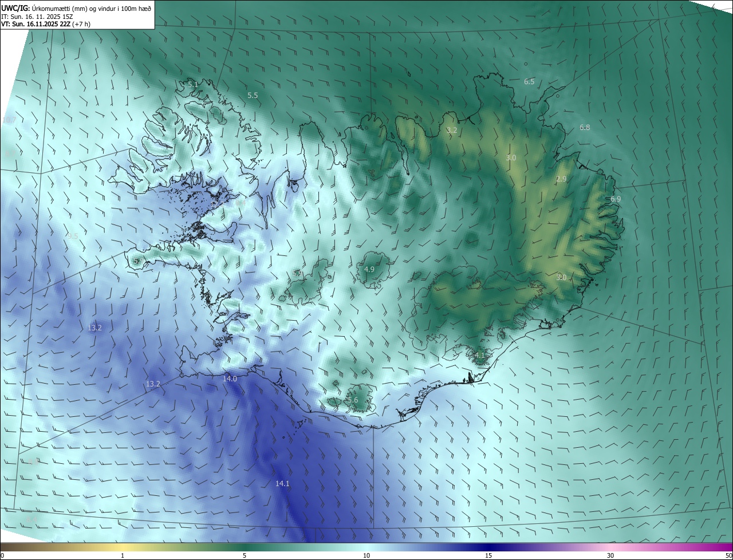Click the '5' tick on the color scale
The width and height of the screenshot is (733, 560).
pos(245,555)
